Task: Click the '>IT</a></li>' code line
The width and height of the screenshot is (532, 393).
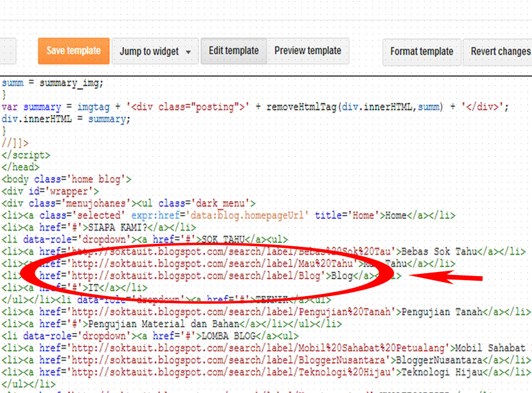Action: (75, 288)
